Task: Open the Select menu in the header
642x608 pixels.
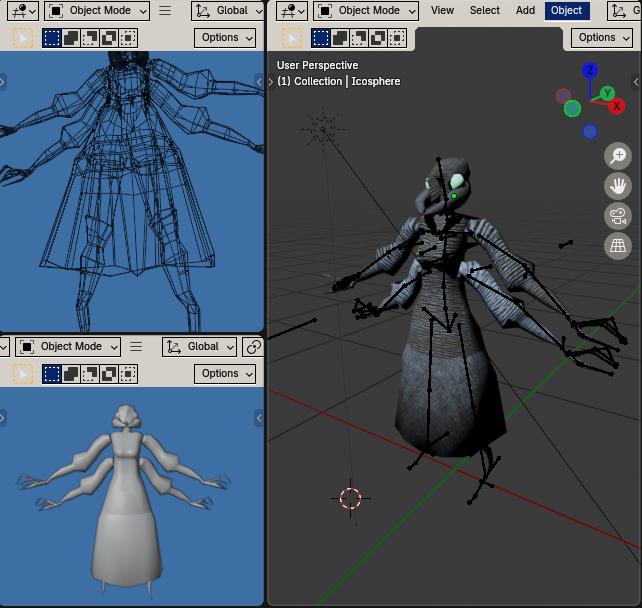Action: point(485,11)
